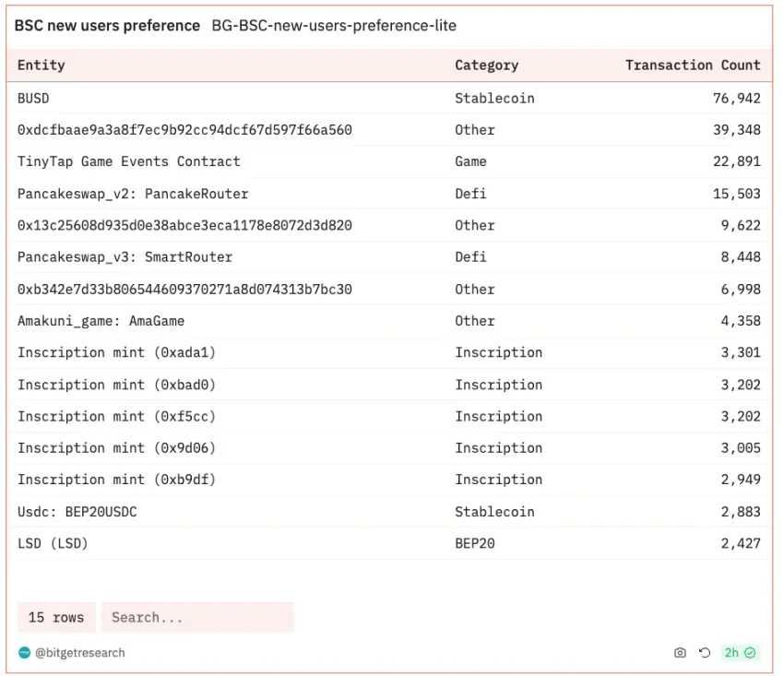
Task: Open the @bitgetresearch profile link
Action: [x=80, y=653]
